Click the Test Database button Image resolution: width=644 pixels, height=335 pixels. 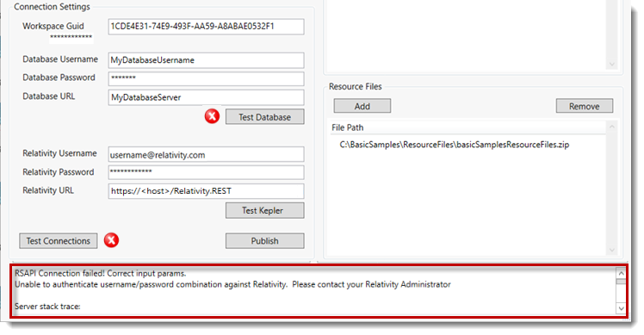pos(265,117)
